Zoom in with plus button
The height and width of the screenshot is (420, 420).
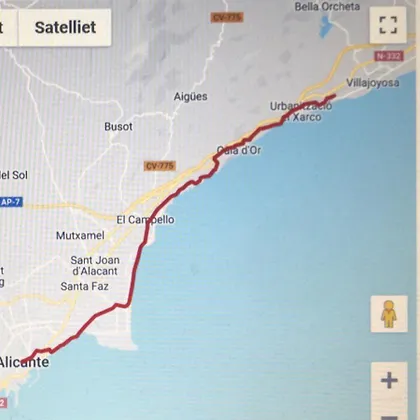389,380
